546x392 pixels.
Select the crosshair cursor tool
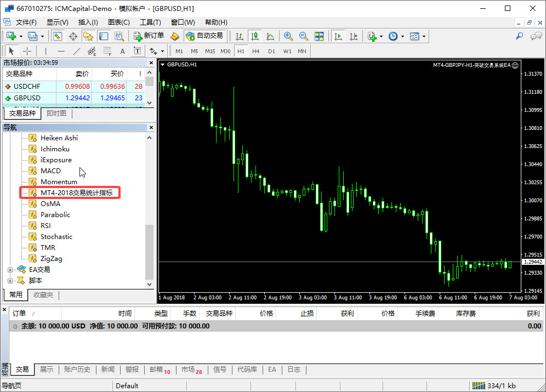pos(27,51)
